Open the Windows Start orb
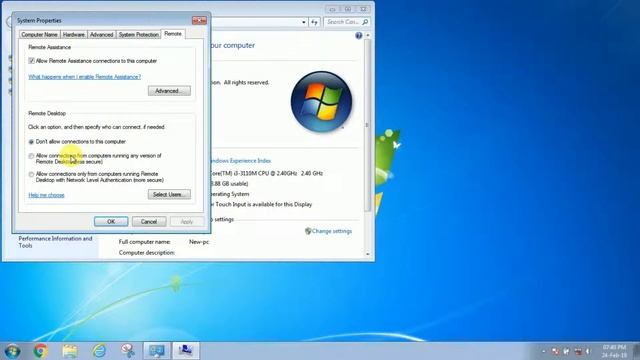Image resolution: width=640 pixels, height=360 pixels. click(x=12, y=351)
